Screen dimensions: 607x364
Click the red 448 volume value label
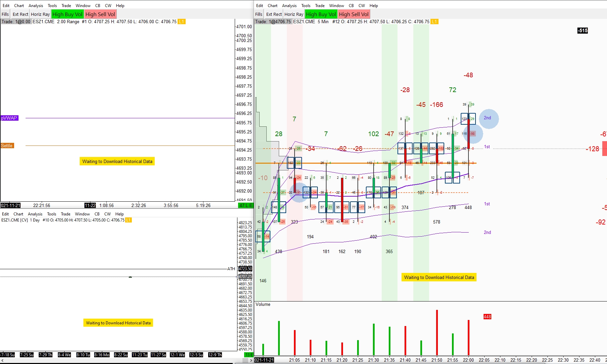[x=487, y=317]
